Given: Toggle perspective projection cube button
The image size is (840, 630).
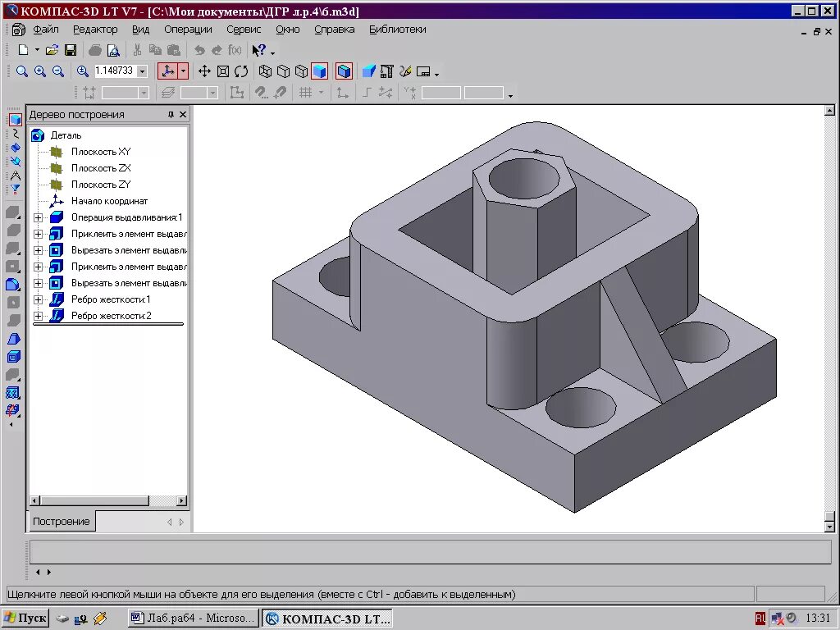Looking at the screenshot, I should coord(345,71).
